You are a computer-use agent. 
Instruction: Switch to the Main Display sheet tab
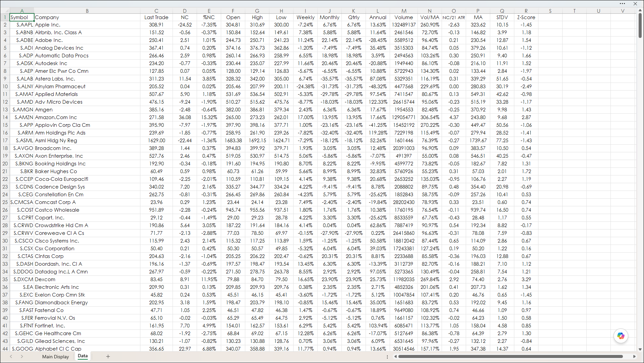[x=56, y=357]
